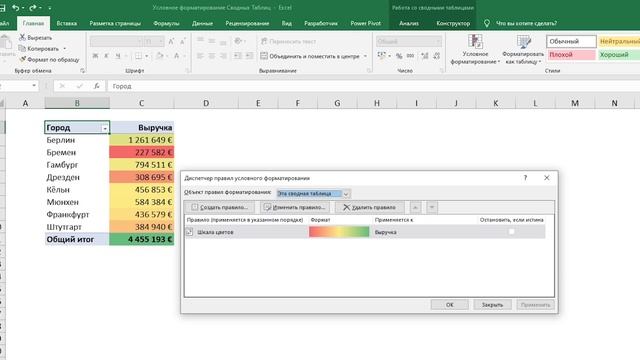Click the cell borders icon
The height and width of the screenshot is (360, 640).
pyautogui.click(x=139, y=56)
